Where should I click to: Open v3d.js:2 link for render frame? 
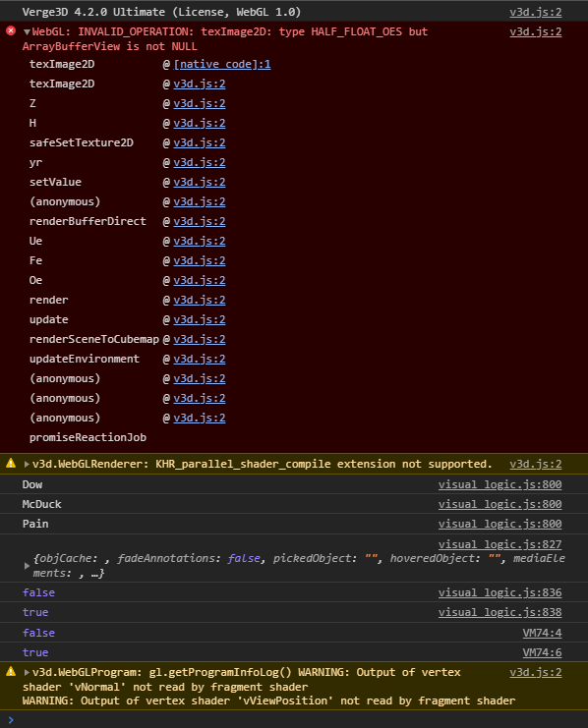200,300
